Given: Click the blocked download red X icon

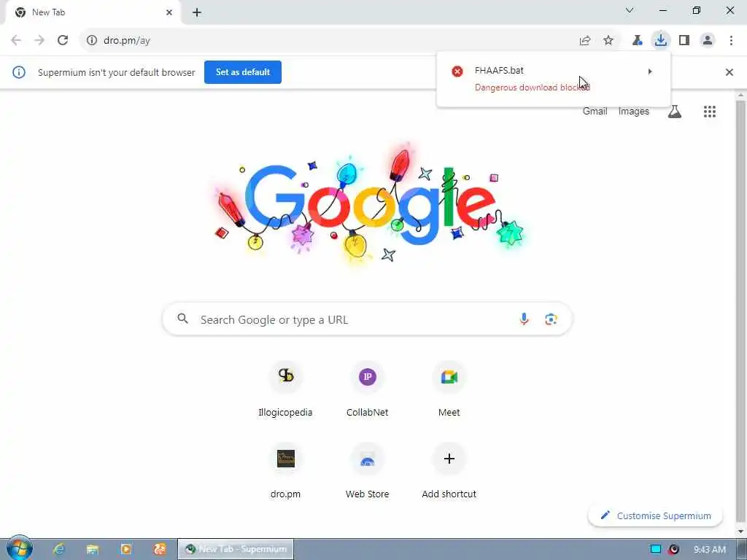Looking at the screenshot, I should 457,71.
